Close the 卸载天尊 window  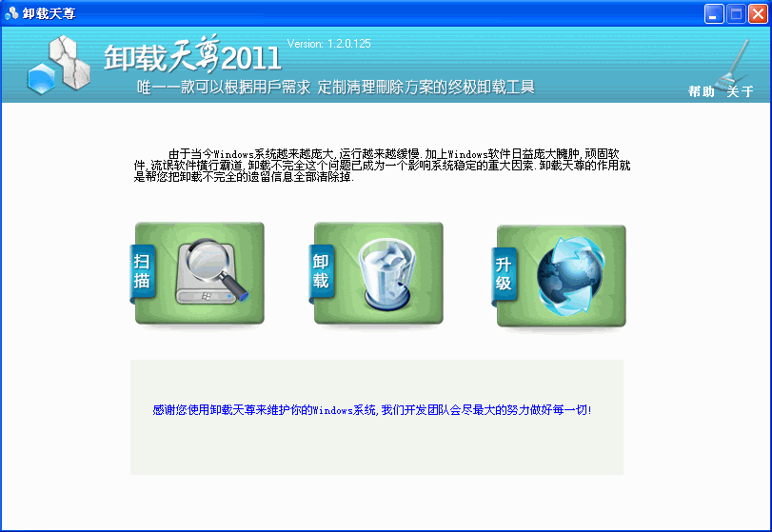pyautogui.click(x=759, y=13)
